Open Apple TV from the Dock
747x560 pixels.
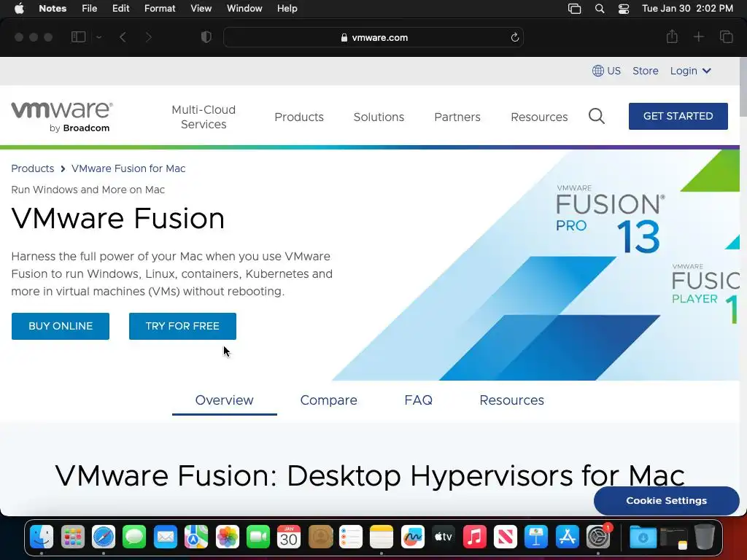pos(444,537)
